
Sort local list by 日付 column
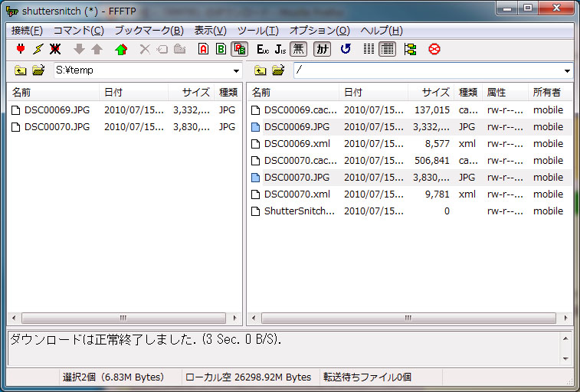pos(134,93)
